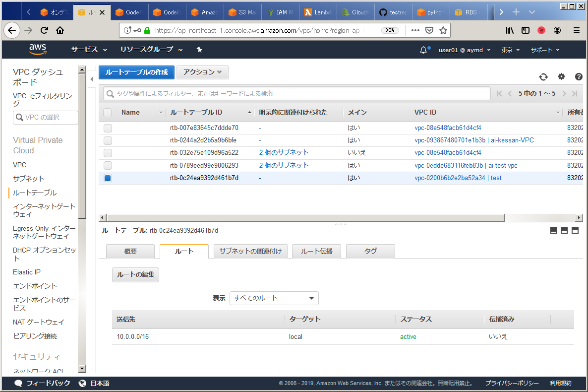Screen dimensions: 588x392
Task: Click ルートの編集 button
Action: click(135, 275)
